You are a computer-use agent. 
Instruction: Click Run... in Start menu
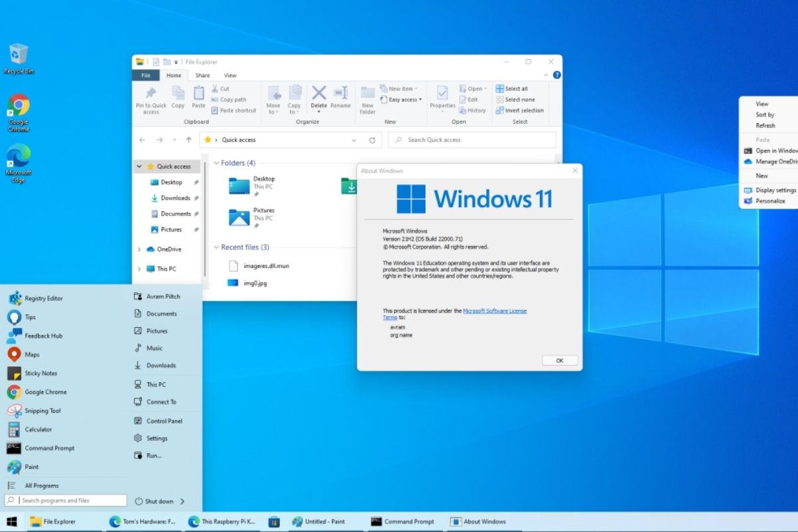(x=148, y=456)
